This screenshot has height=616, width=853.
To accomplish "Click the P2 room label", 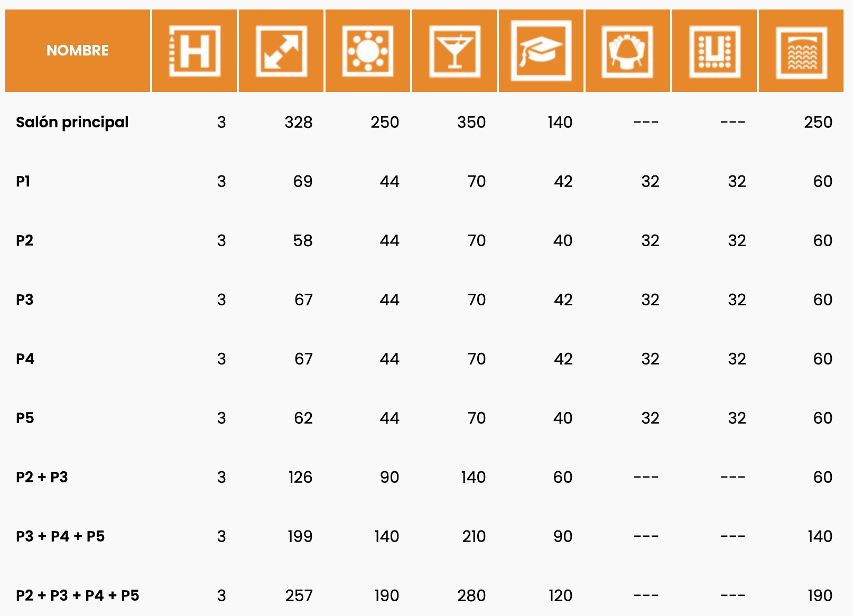I will click(25, 241).
